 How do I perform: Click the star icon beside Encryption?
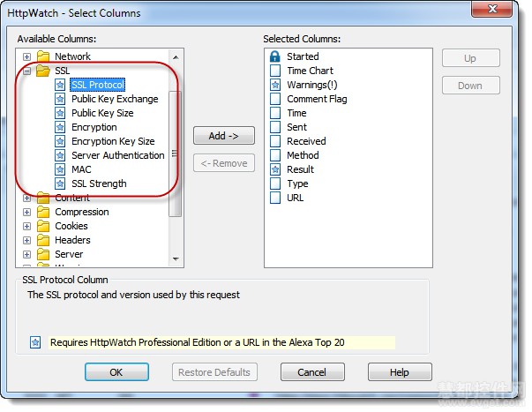tap(60, 127)
